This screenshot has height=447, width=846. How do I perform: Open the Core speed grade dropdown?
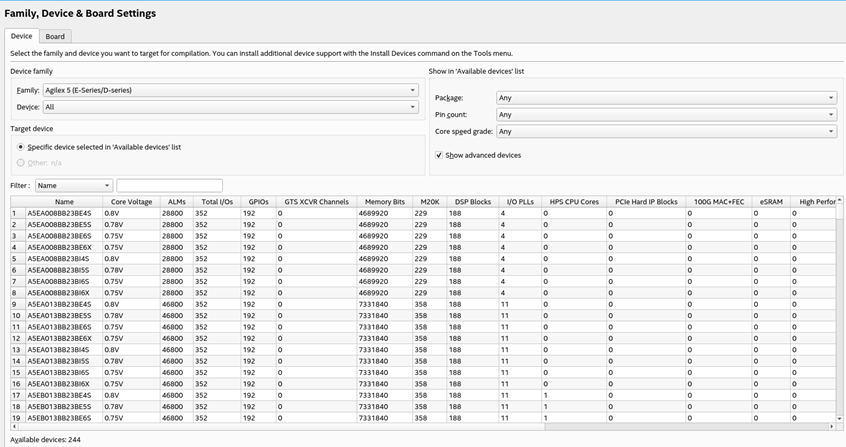click(x=666, y=131)
